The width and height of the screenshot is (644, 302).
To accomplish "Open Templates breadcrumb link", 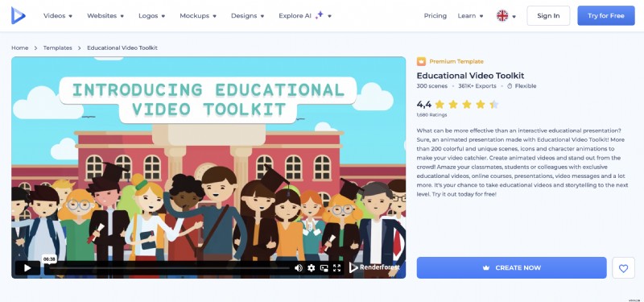I will 57,48.
